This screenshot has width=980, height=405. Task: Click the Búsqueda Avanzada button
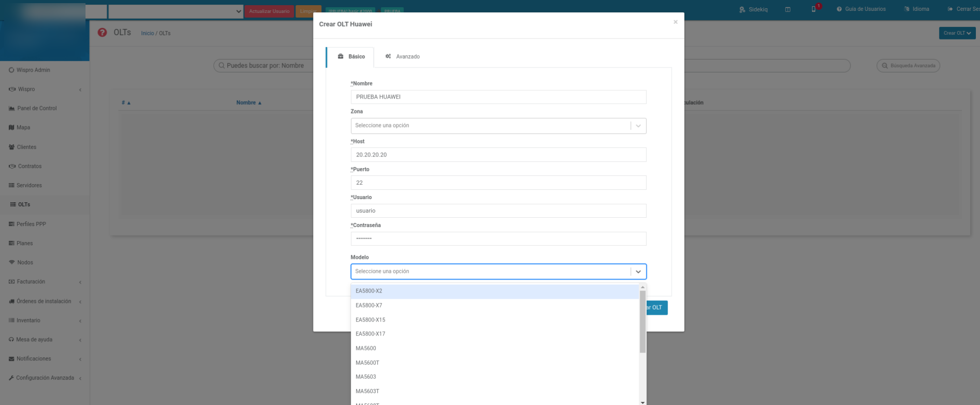tap(908, 66)
